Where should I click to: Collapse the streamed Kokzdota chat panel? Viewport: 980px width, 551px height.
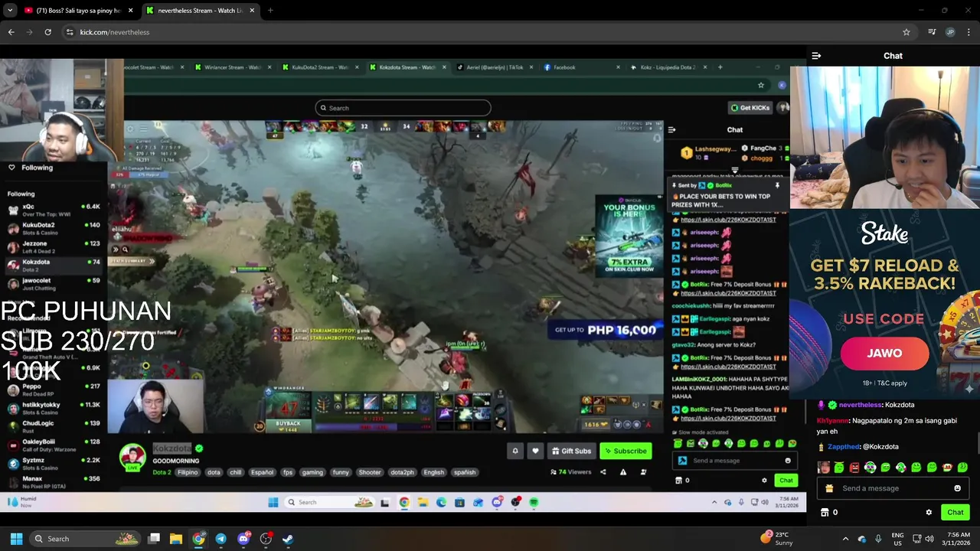pyautogui.click(x=671, y=130)
